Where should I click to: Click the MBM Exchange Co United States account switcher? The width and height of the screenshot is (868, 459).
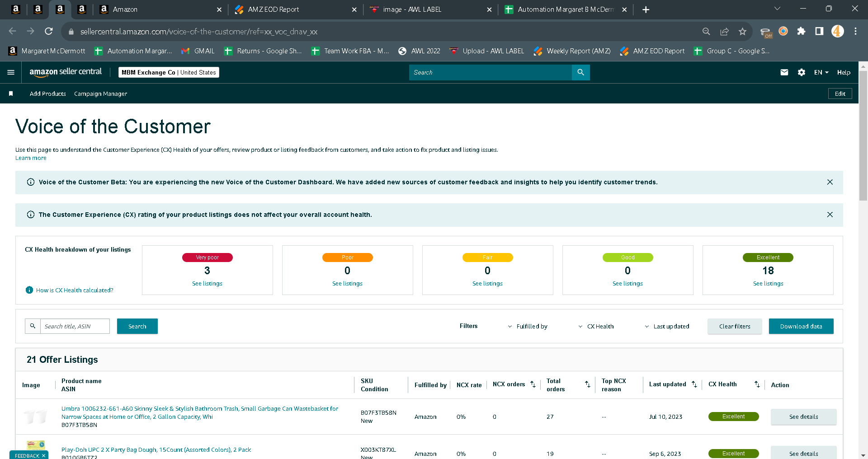[x=169, y=72]
